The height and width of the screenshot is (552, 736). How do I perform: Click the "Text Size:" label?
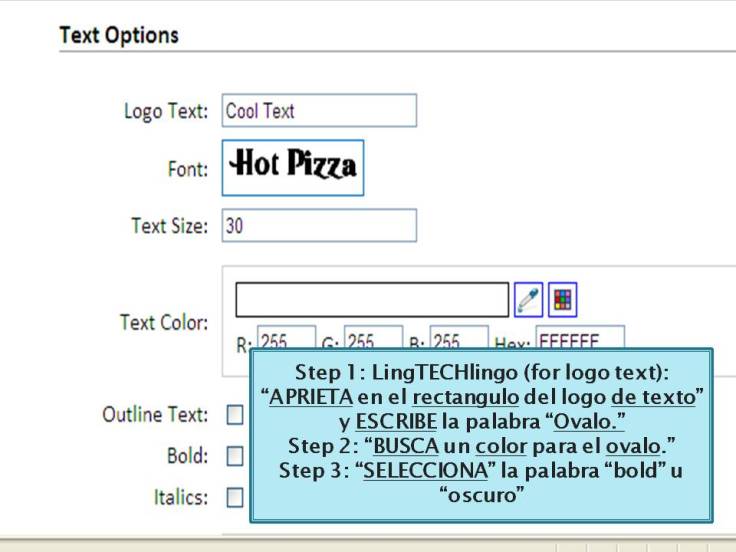169,225
